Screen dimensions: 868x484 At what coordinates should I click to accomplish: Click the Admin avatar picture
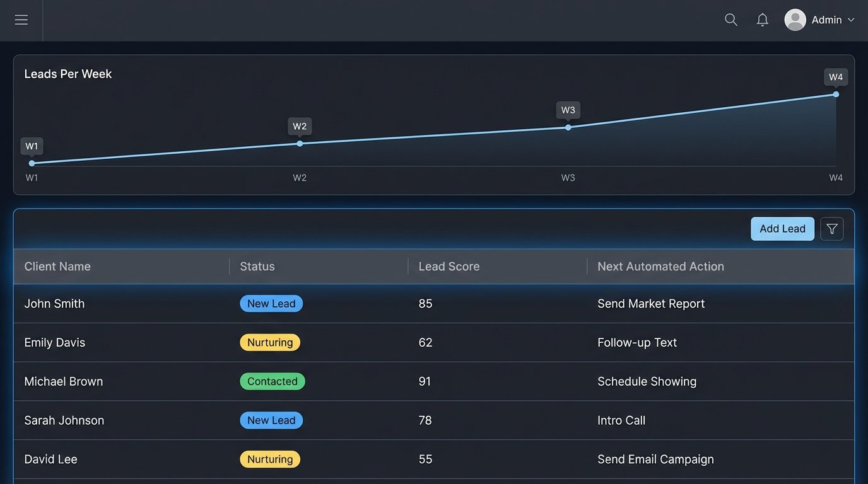coord(795,20)
